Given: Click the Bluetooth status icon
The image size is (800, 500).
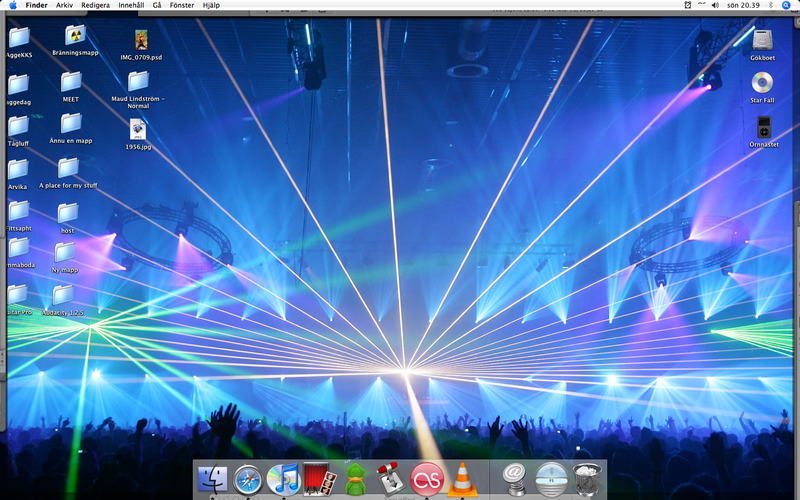Looking at the screenshot, I should click(x=770, y=5).
